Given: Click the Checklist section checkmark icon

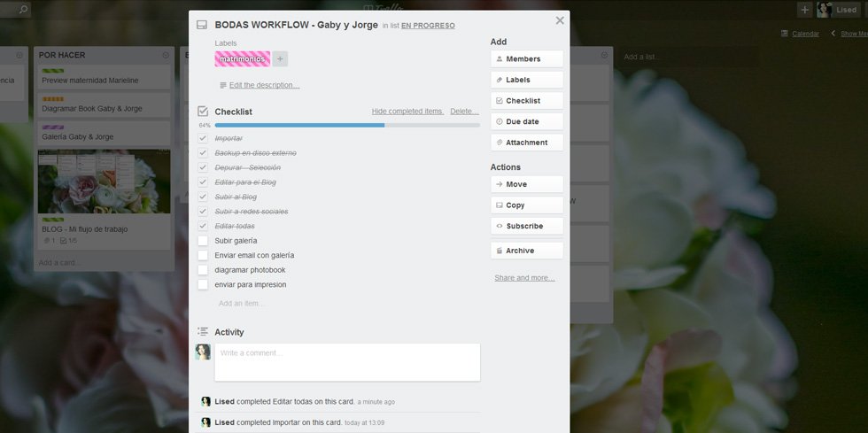Looking at the screenshot, I should pos(203,112).
